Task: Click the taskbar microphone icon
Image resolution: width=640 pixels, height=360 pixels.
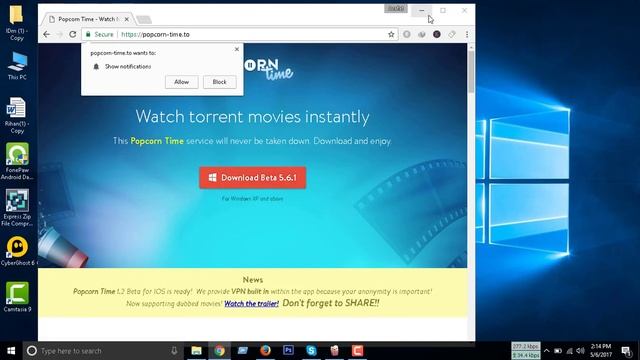Action: [x=174, y=351]
